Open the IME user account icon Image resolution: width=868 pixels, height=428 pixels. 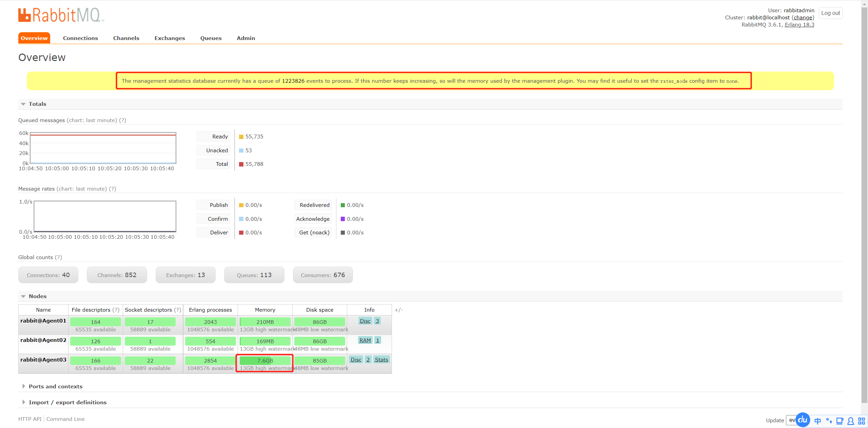(850, 421)
